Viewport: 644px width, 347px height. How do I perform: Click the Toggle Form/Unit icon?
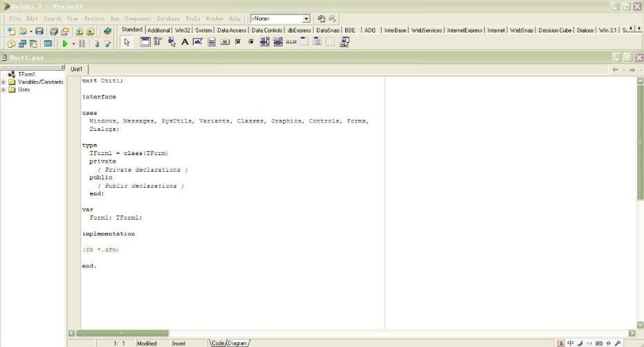[33, 44]
